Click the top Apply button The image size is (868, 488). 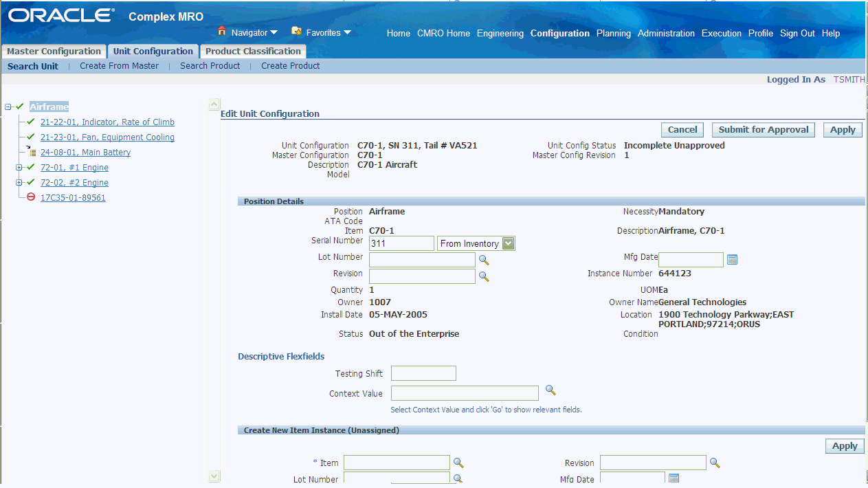(843, 130)
